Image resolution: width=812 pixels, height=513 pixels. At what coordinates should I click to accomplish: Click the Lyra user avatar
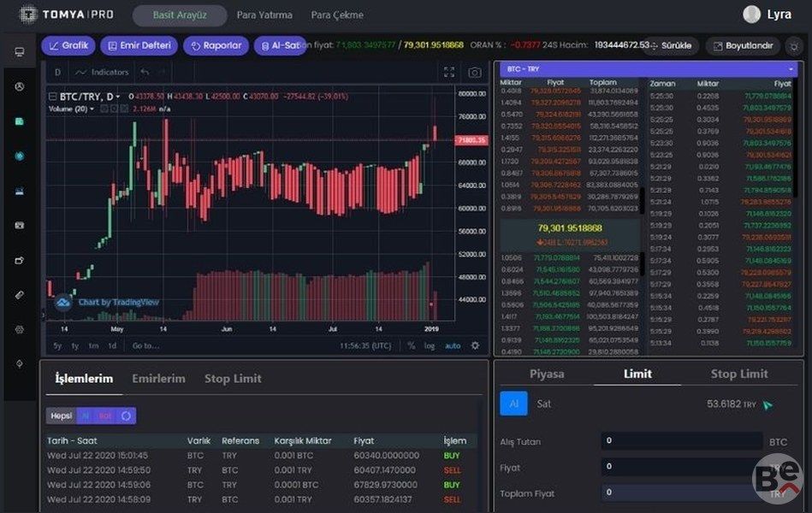click(751, 15)
